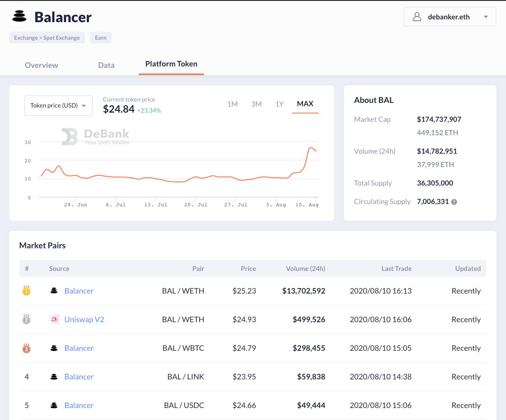Screen dimensions: 506x420
Task: Click Balancer source icon in BAL / WBTC row
Action: coord(54,348)
